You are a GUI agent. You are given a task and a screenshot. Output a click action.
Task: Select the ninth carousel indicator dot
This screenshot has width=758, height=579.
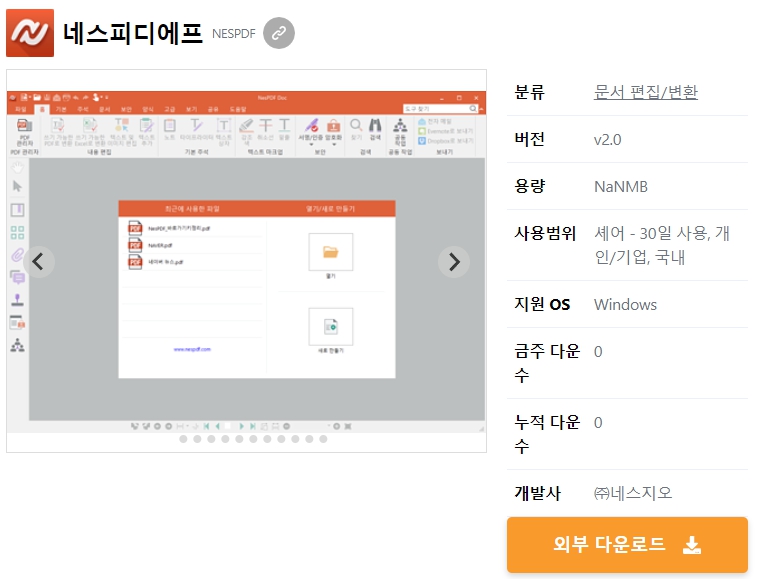point(295,439)
